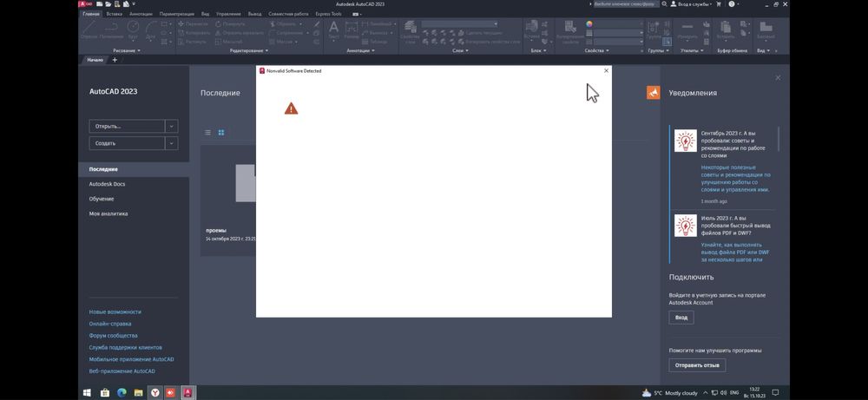The height and width of the screenshot is (400, 868).
Task: Click the Отправить отзыв button
Action: (697, 365)
